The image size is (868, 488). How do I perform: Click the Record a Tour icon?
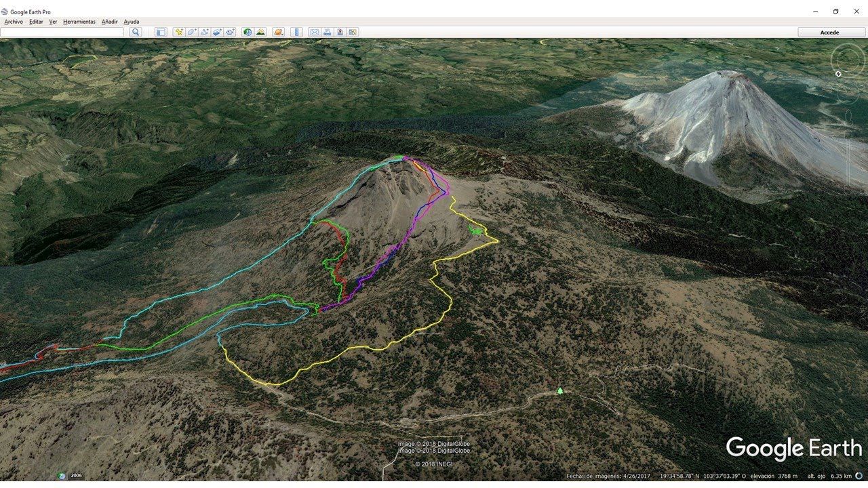click(x=231, y=32)
